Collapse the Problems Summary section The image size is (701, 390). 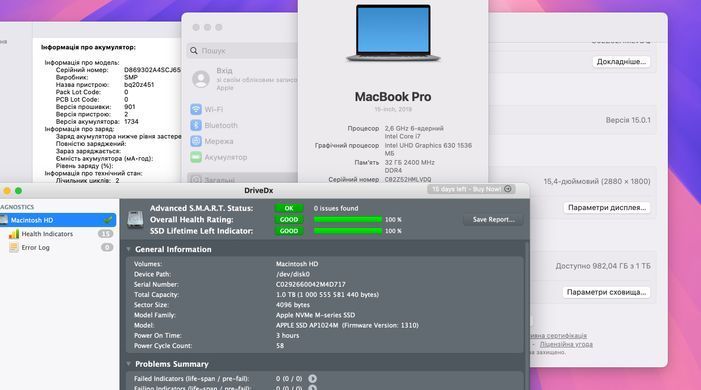pyautogui.click(x=129, y=364)
